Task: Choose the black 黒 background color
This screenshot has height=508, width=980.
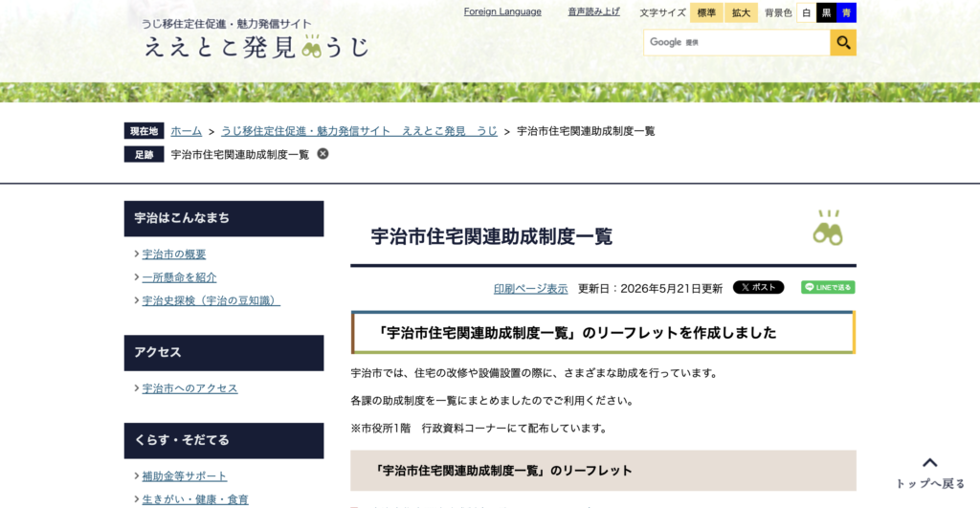Action: pyautogui.click(x=826, y=12)
